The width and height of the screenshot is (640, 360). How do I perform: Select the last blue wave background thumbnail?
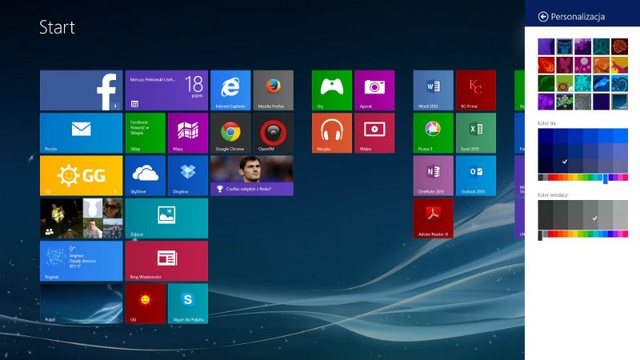click(x=620, y=102)
